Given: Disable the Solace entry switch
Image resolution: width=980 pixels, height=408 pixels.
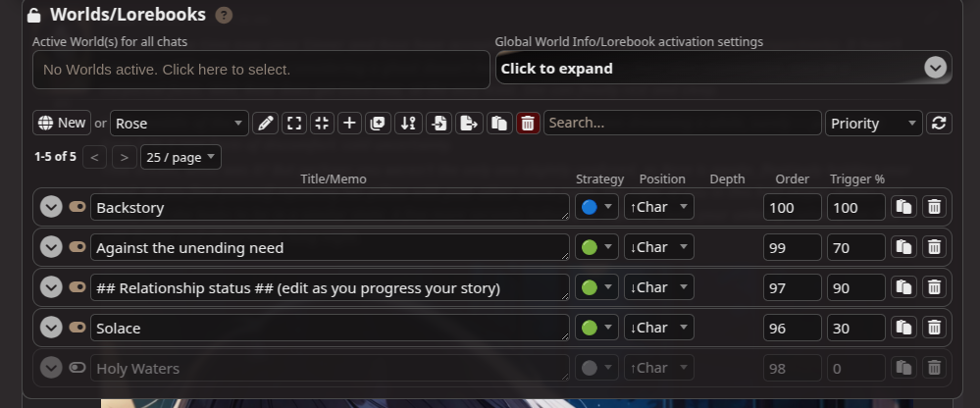Looking at the screenshot, I should [x=77, y=327].
